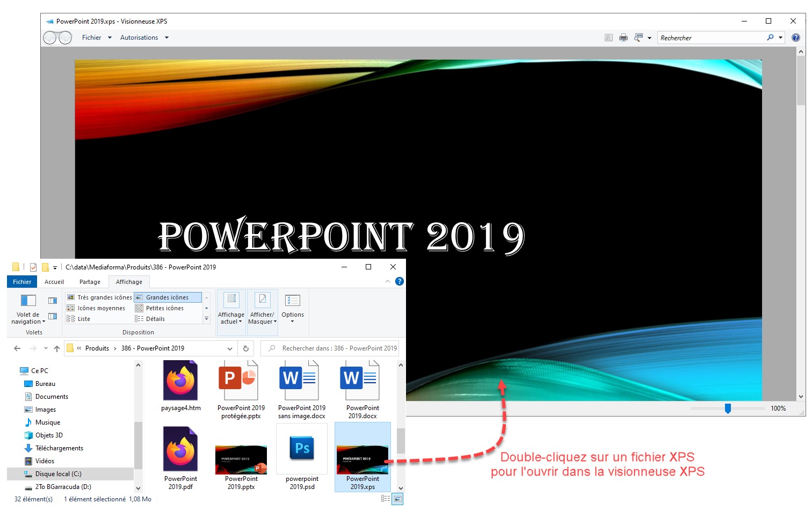Select Téléchargements in the navigation pane
The image size is (812, 511).
[54, 448]
